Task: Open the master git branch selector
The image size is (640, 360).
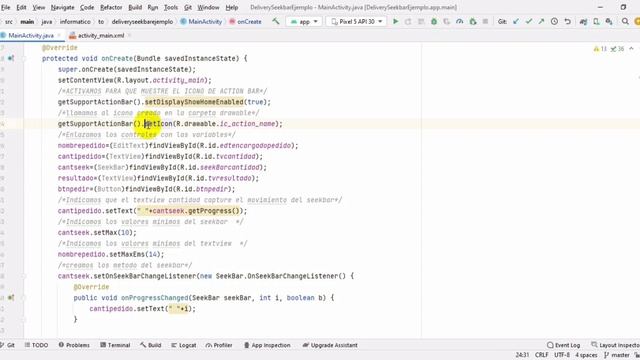Action: point(617,355)
